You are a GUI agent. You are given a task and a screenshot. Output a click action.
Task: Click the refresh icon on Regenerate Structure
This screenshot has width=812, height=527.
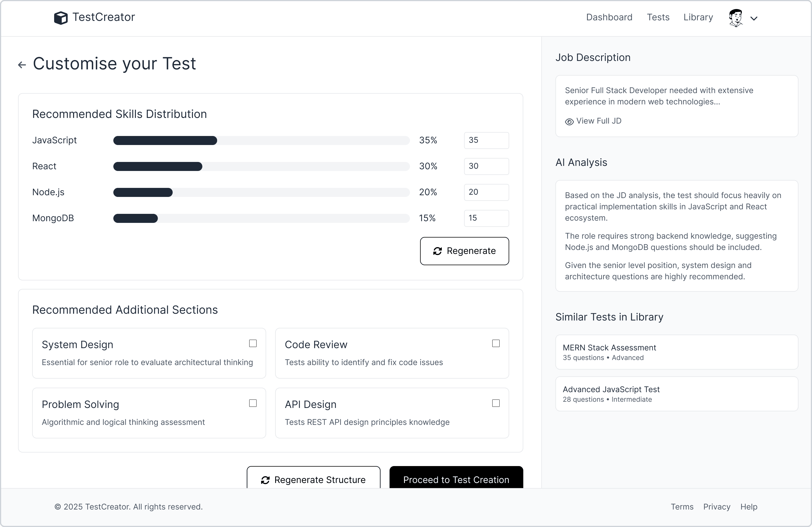[x=265, y=480]
